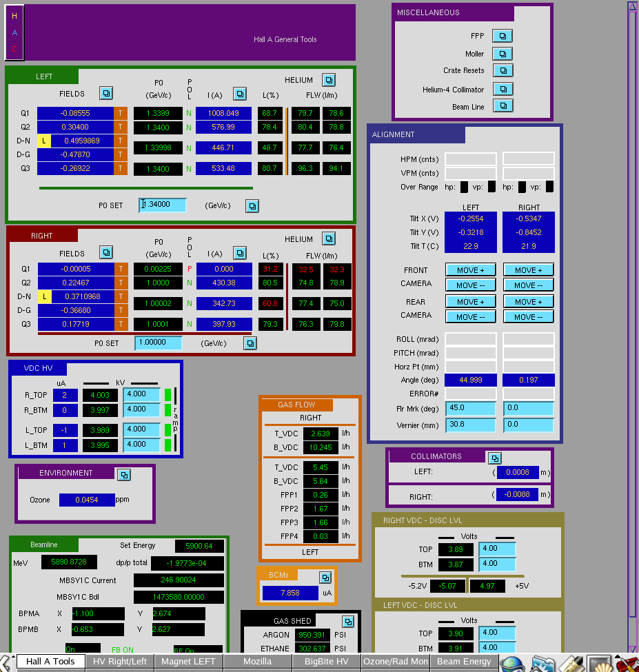Open LEFT spectrometer I(A) current display

[x=240, y=94]
